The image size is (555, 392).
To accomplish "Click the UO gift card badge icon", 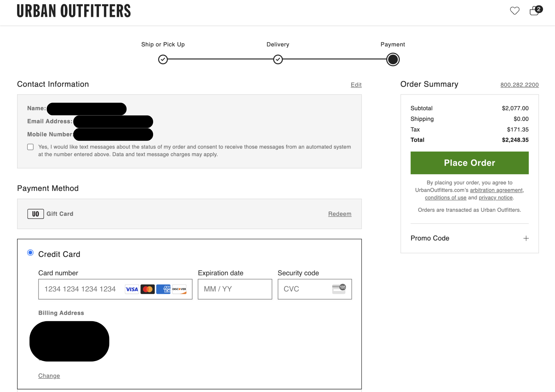I will click(36, 214).
